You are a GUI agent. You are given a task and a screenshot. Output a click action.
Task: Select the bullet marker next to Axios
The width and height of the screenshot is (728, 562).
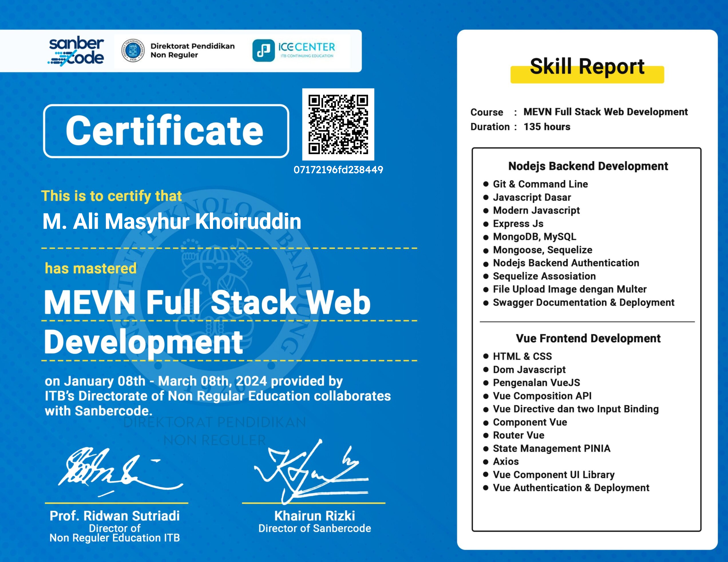(486, 462)
